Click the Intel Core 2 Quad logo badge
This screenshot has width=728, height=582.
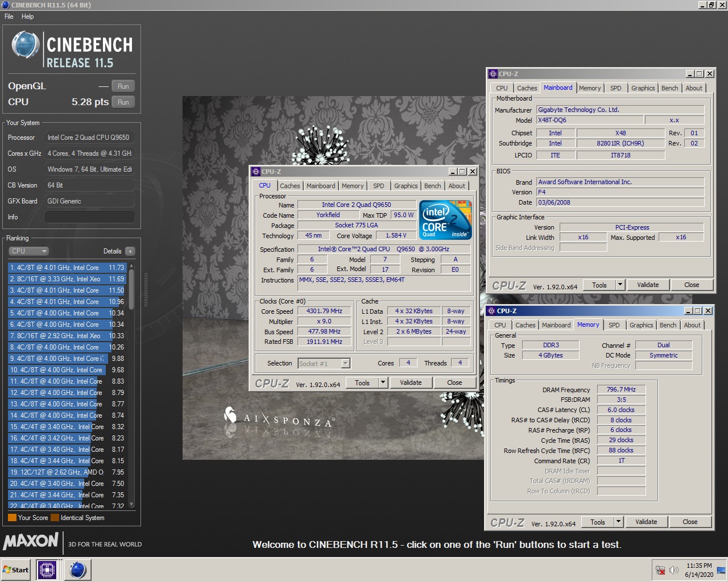tap(446, 219)
